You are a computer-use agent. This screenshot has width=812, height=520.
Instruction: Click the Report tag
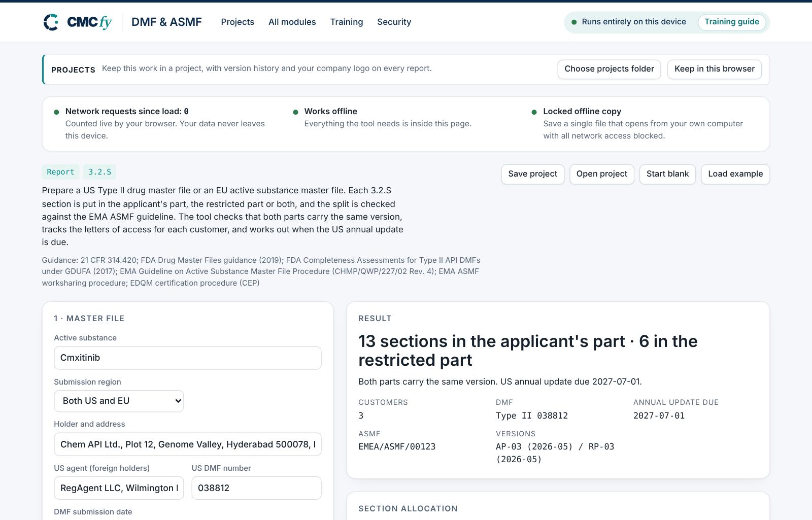[x=60, y=172]
